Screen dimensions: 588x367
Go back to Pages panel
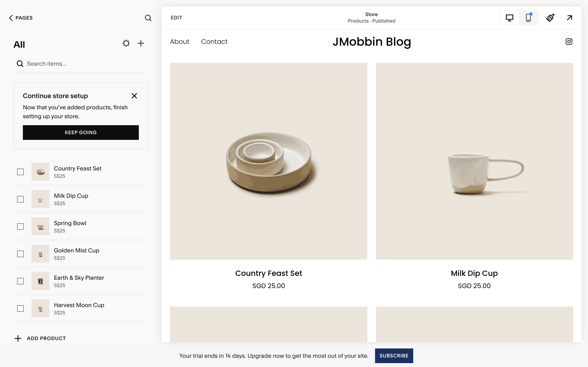click(21, 18)
